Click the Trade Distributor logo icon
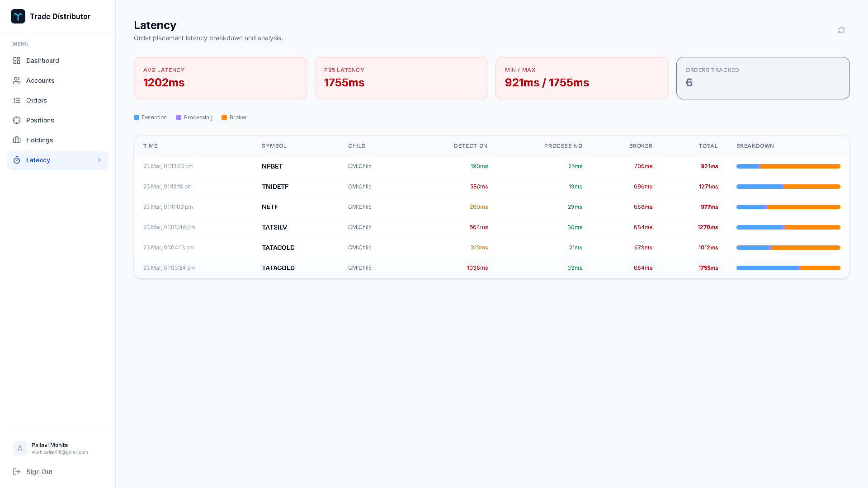Image resolution: width=868 pixels, height=488 pixels. click(x=18, y=16)
